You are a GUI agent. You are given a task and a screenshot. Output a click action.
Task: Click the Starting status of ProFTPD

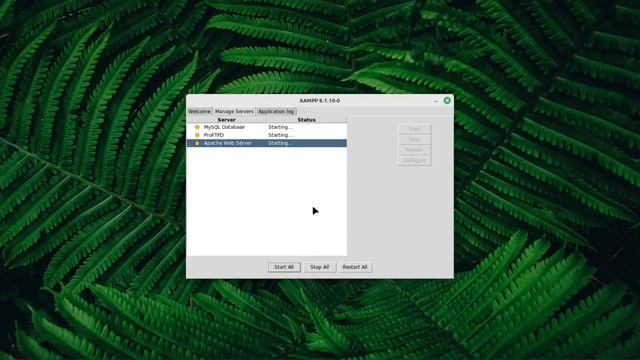pyautogui.click(x=280, y=135)
